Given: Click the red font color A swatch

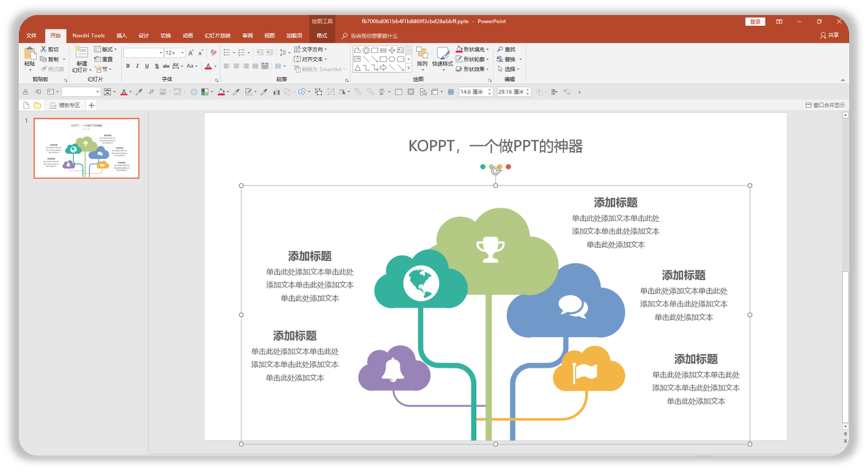Looking at the screenshot, I should coord(208,66).
